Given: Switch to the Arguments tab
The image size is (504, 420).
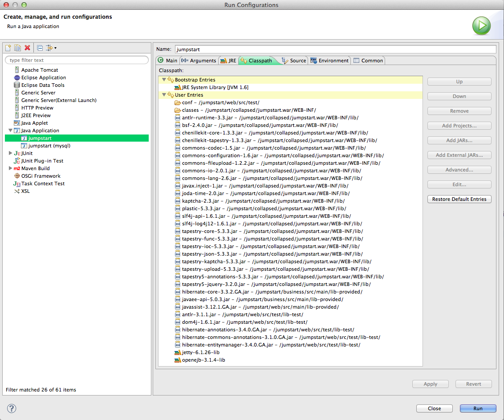Looking at the screenshot, I should (x=198, y=61).
